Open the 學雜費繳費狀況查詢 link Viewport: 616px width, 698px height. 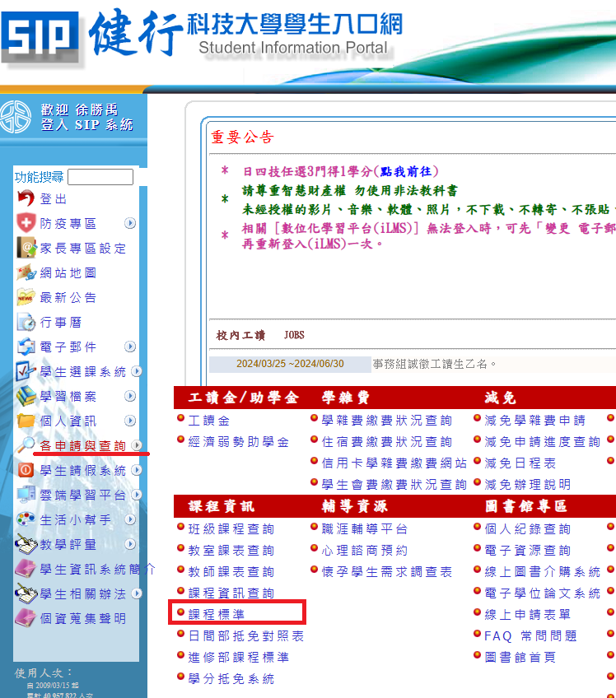(386, 420)
